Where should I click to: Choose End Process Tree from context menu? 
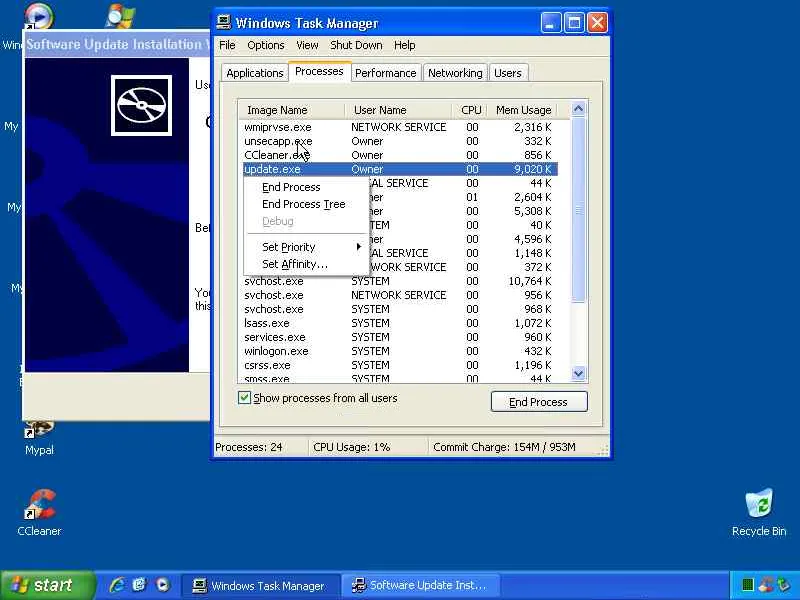[303, 204]
